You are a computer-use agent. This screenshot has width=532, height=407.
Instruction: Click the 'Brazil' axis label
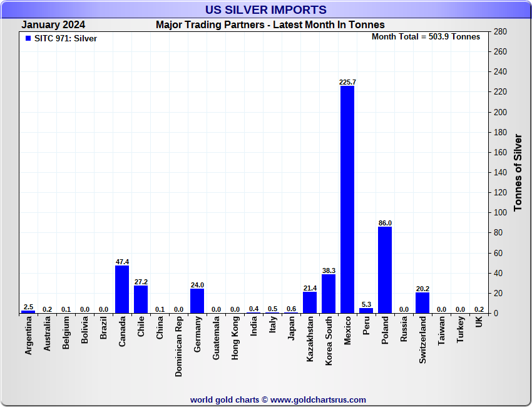[103, 327]
